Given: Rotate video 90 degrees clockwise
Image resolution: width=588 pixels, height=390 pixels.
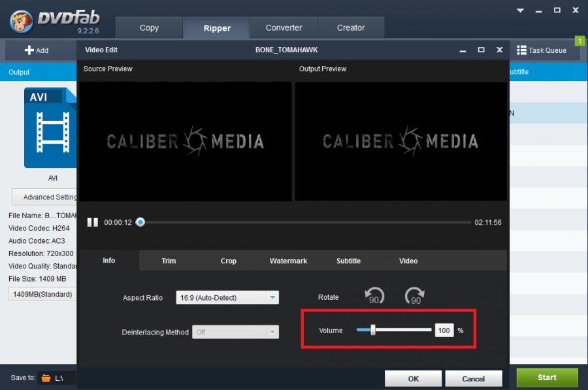Looking at the screenshot, I should (x=414, y=297).
